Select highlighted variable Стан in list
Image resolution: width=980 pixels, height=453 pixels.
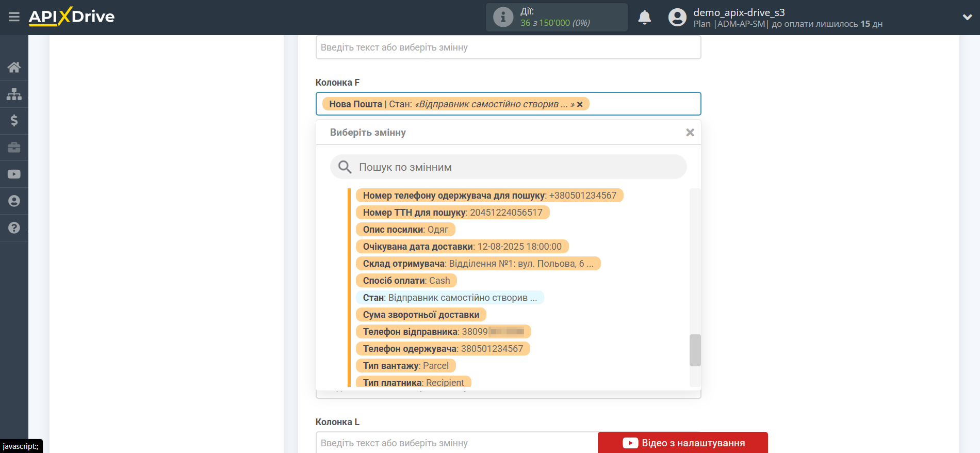coord(450,298)
